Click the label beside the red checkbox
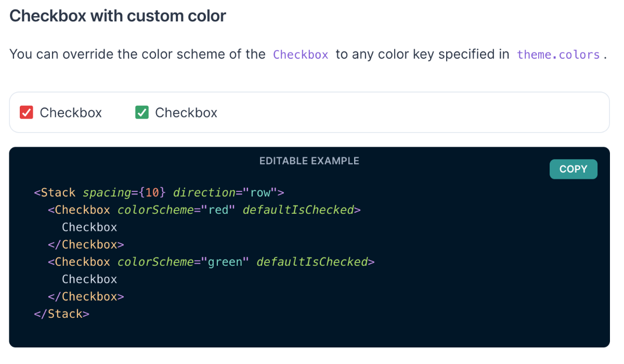Screen dimensions: 624x364 (71, 113)
